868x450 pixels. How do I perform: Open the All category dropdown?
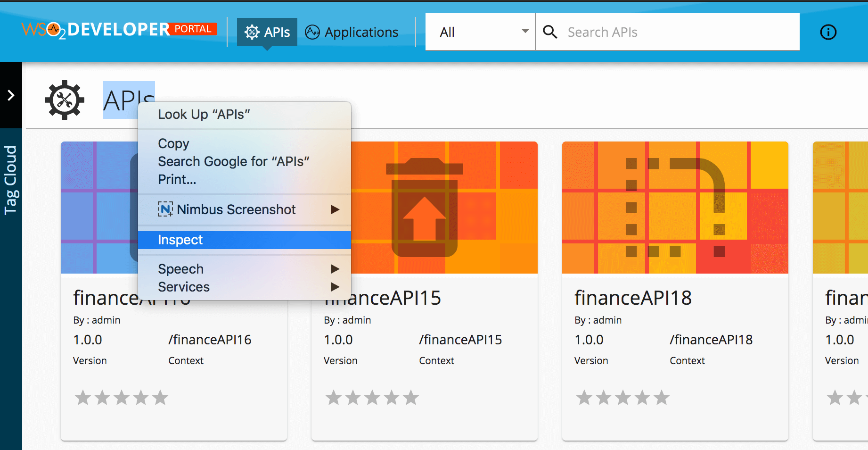pyautogui.click(x=480, y=32)
